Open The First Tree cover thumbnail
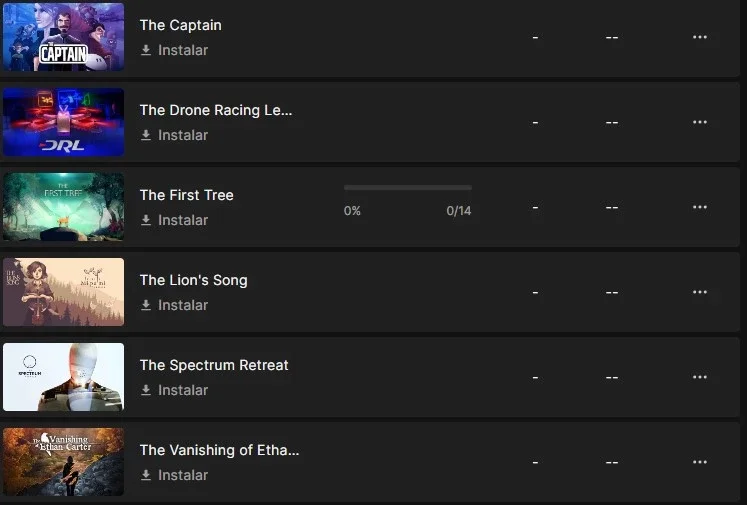Image resolution: width=747 pixels, height=505 pixels. click(63, 207)
